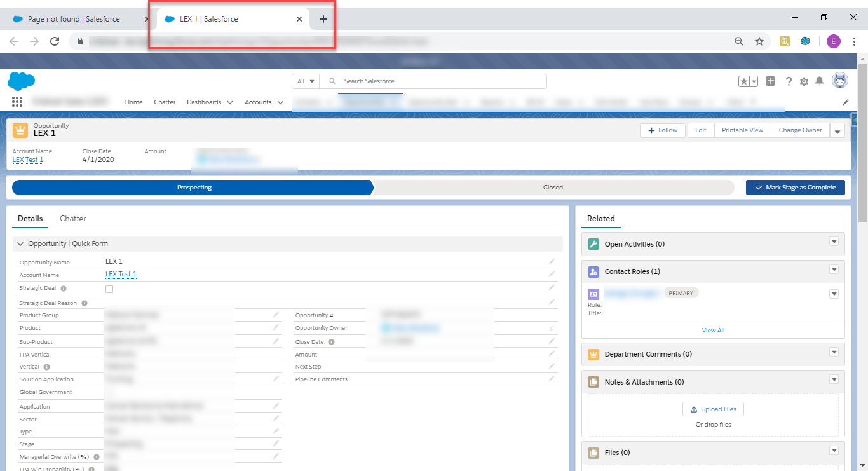The image size is (868, 471).
Task: Click pencil icon to edit Opportunity Name
Action: (x=552, y=261)
